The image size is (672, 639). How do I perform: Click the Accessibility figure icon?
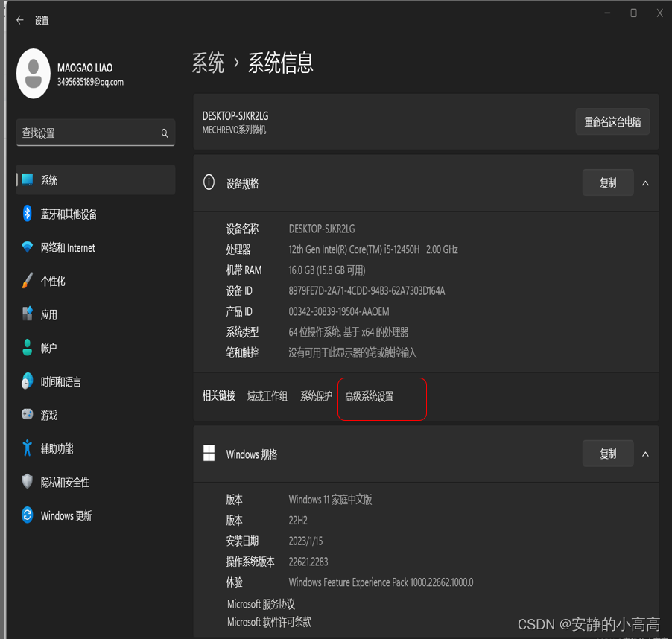[28, 448]
